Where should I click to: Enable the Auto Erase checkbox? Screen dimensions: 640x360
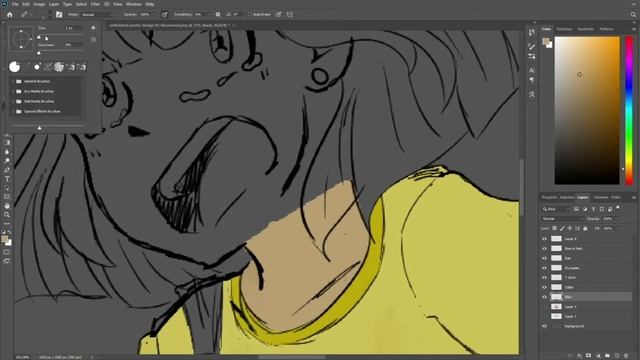point(250,14)
